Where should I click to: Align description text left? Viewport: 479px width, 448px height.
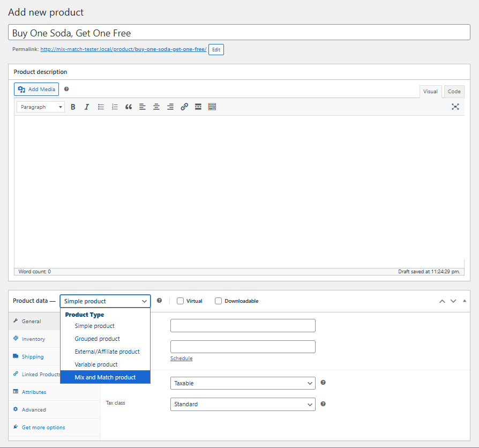(x=143, y=107)
